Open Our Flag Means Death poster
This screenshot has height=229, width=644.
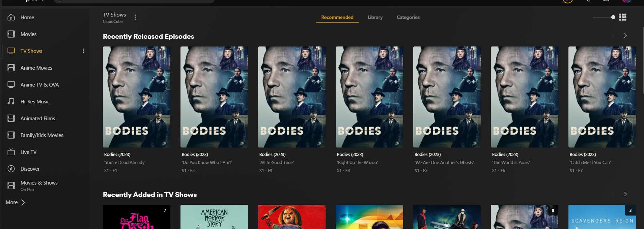pyautogui.click(x=137, y=217)
